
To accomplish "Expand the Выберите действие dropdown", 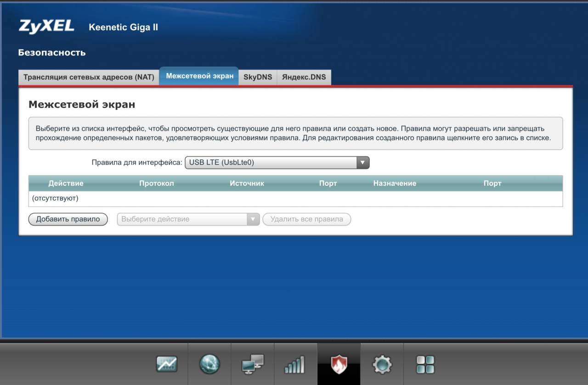I will pos(188,219).
